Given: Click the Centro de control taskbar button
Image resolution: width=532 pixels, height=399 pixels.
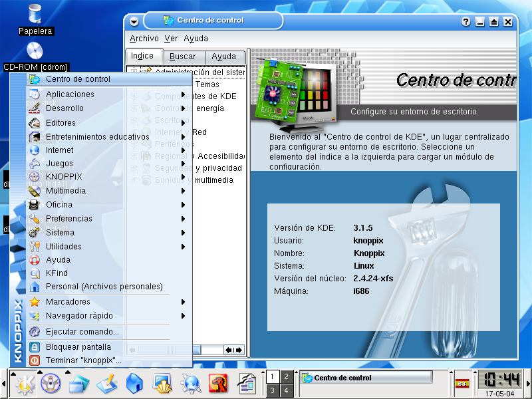Looking at the screenshot, I should point(366,378).
